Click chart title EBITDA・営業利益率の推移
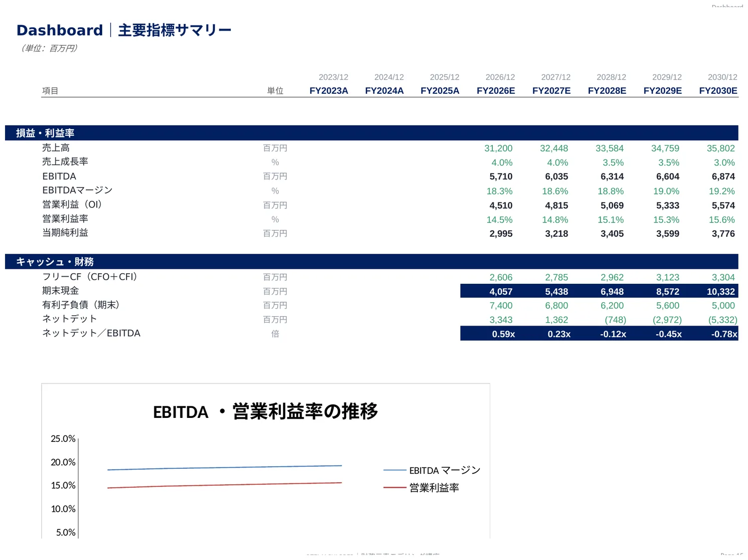 265,412
